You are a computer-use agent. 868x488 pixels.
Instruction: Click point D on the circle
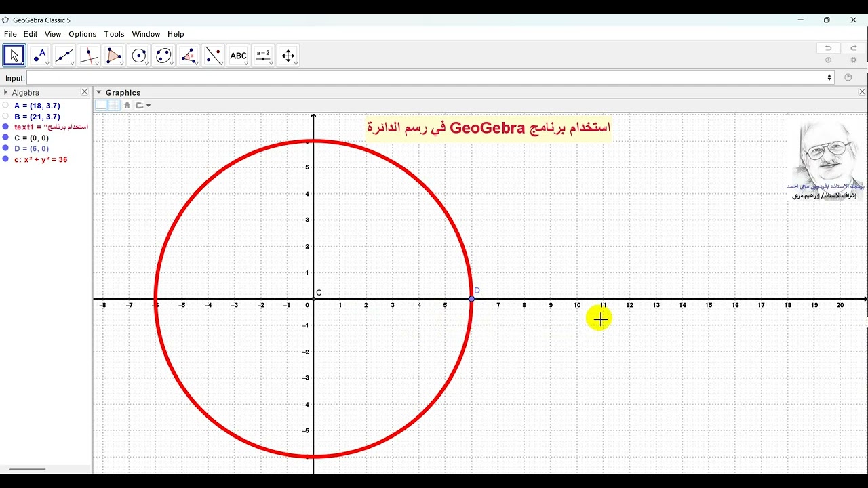pyautogui.click(x=472, y=299)
